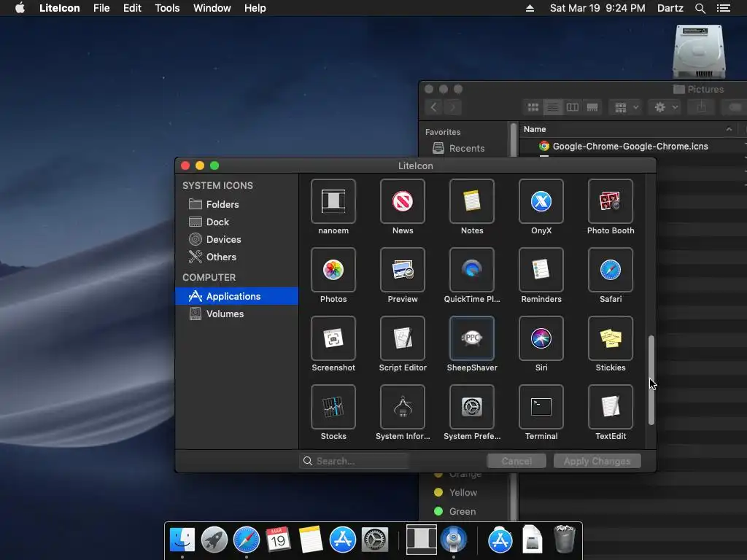Sort Finder list by Name column
Image resolution: width=747 pixels, height=560 pixels.
click(x=627, y=129)
